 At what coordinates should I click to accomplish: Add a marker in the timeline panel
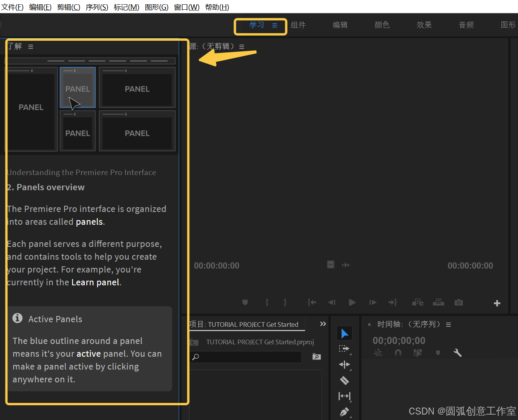click(x=438, y=353)
